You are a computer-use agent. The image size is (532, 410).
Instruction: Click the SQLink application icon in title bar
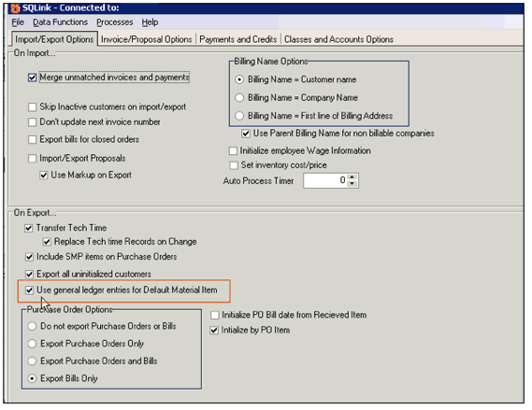point(15,7)
